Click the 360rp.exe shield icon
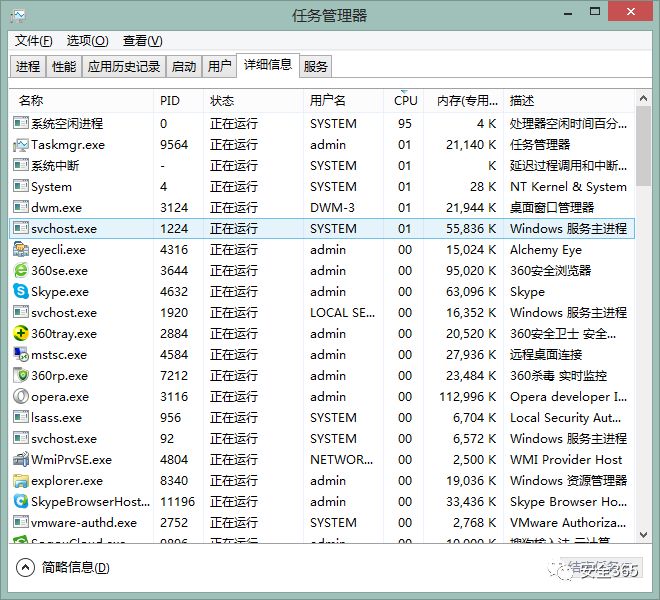 (21, 376)
